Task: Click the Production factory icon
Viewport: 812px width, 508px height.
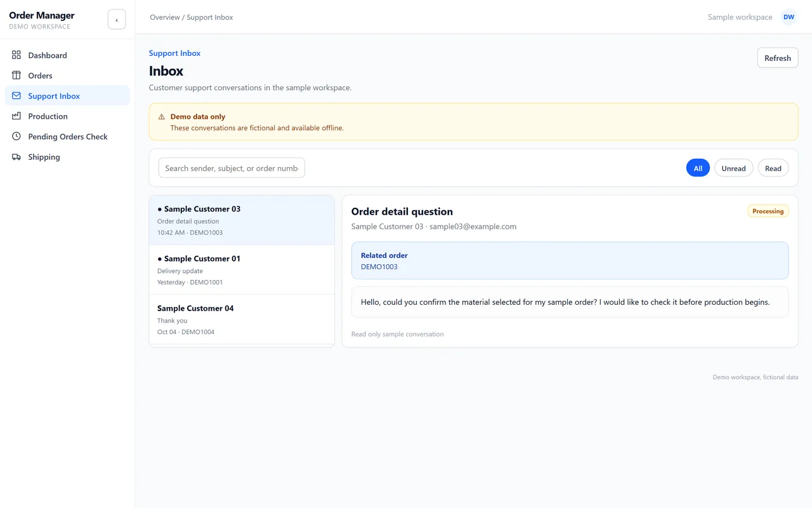Action: tap(16, 116)
